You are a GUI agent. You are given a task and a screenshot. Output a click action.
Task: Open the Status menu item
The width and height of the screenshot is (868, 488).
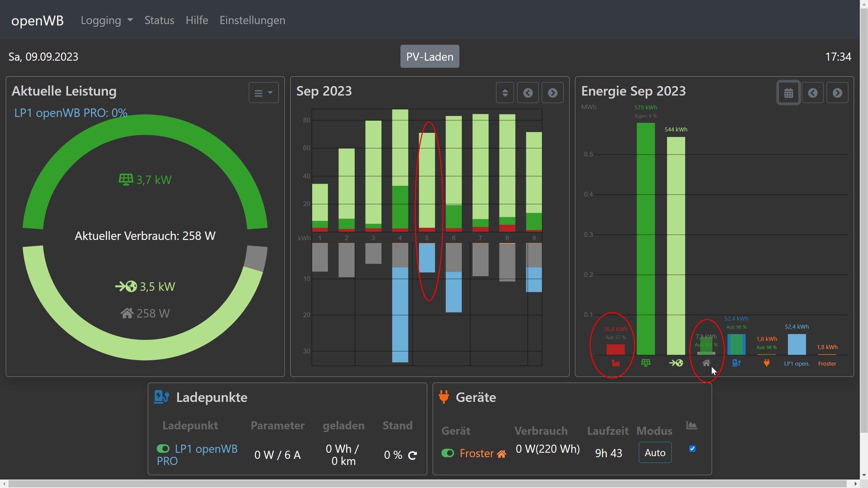tap(159, 20)
